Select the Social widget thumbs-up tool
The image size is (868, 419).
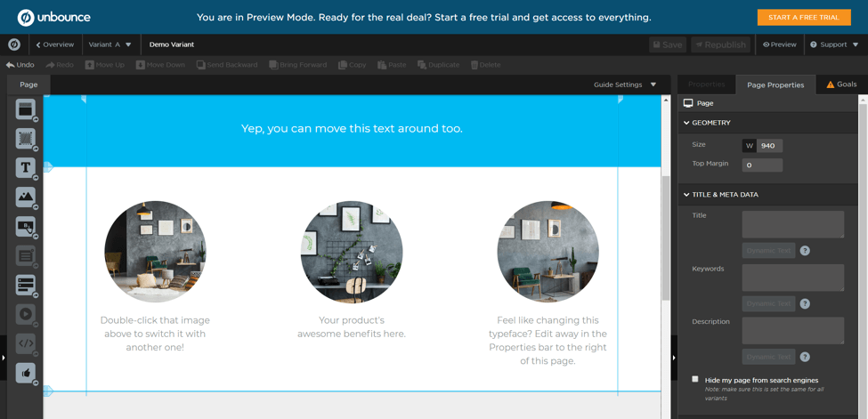(x=25, y=373)
